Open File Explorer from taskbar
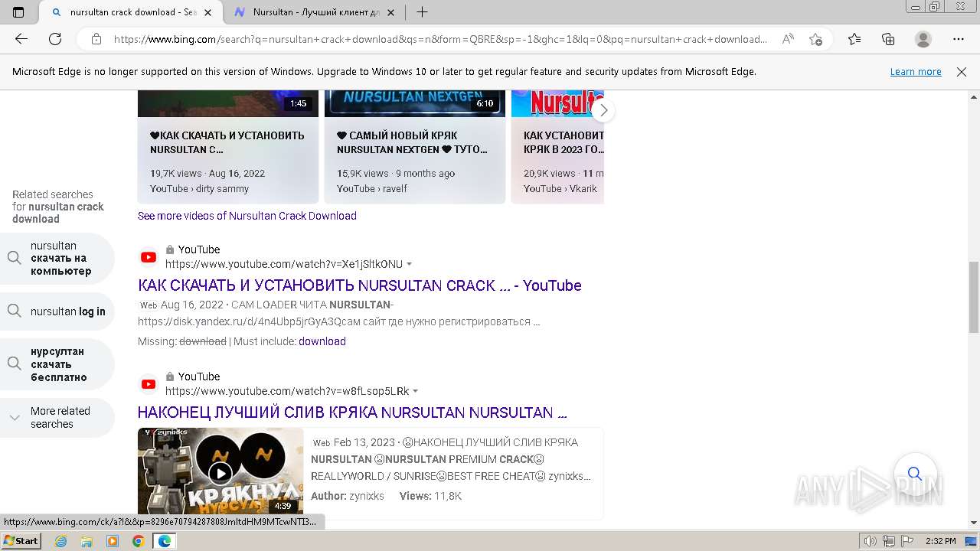The image size is (980, 551). tap(87, 541)
